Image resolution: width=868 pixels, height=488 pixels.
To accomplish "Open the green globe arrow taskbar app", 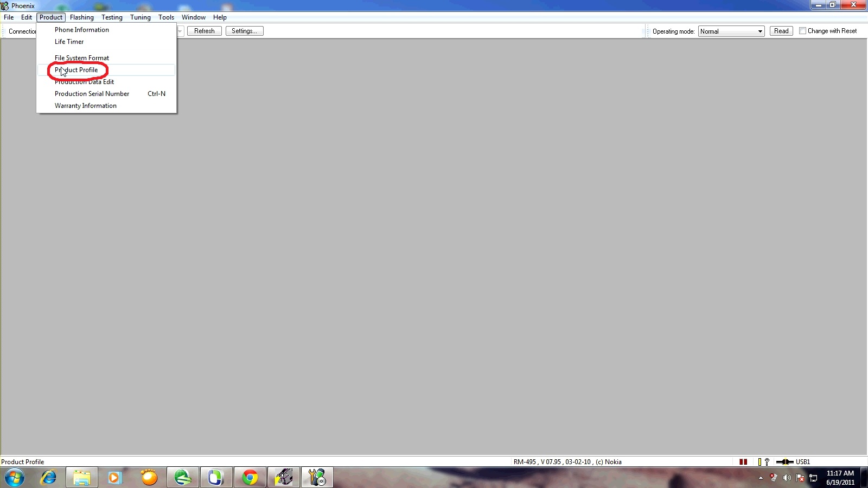I will tap(182, 478).
